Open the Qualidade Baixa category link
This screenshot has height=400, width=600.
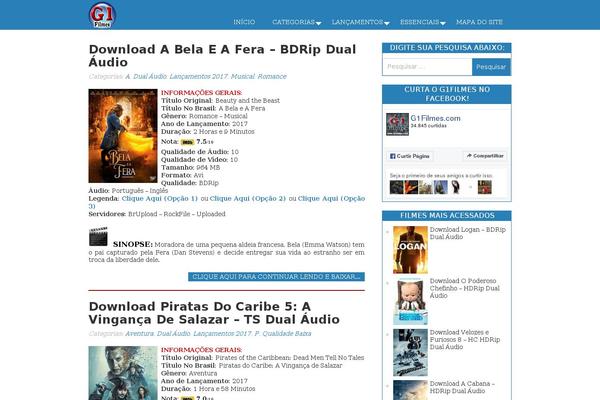point(287,334)
